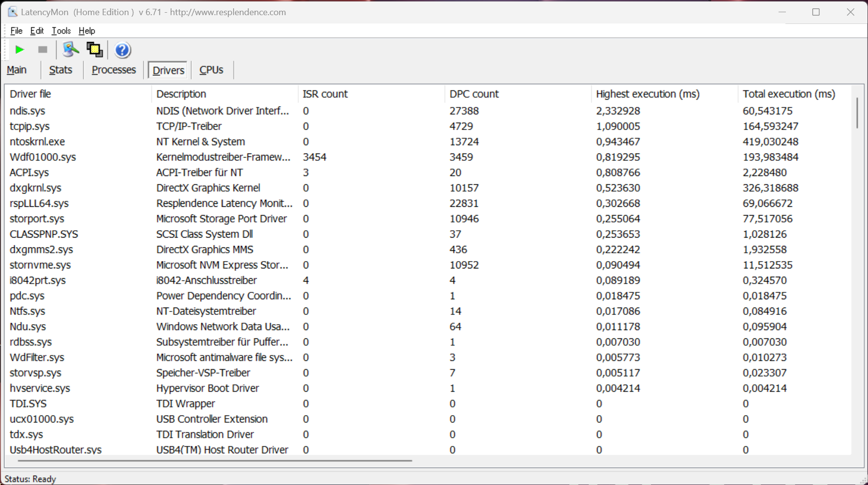
Task: Click the LatencyMon app icon in the title bar
Action: [x=12, y=12]
